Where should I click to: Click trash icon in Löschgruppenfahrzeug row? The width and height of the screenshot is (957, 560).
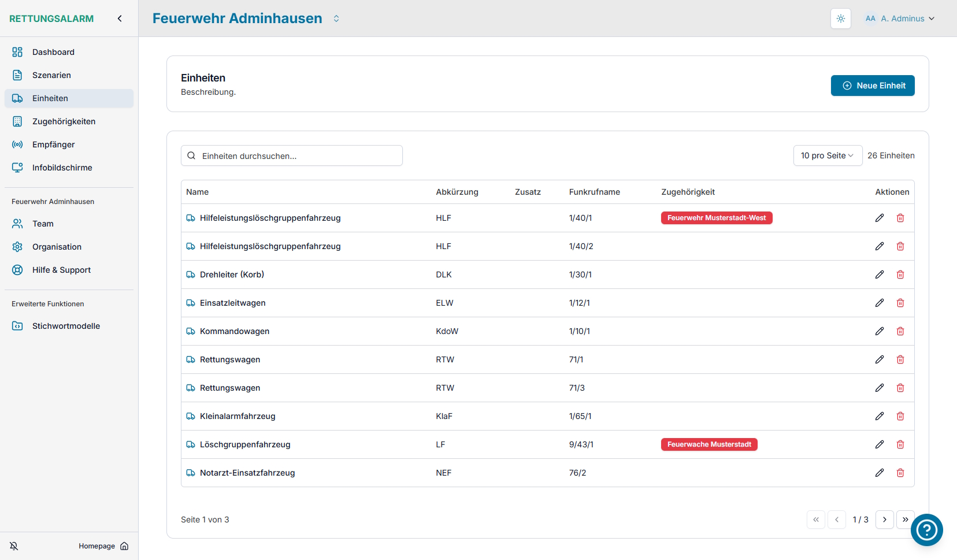pos(900,444)
